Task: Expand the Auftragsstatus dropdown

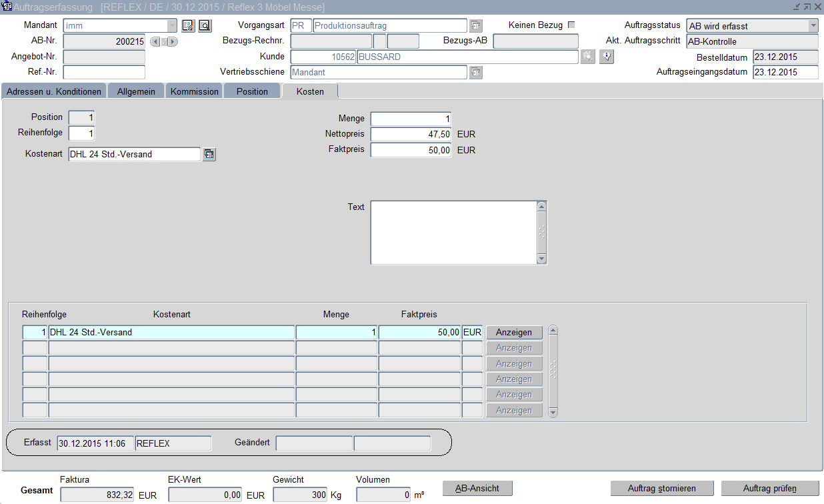Action: pyautogui.click(x=813, y=26)
